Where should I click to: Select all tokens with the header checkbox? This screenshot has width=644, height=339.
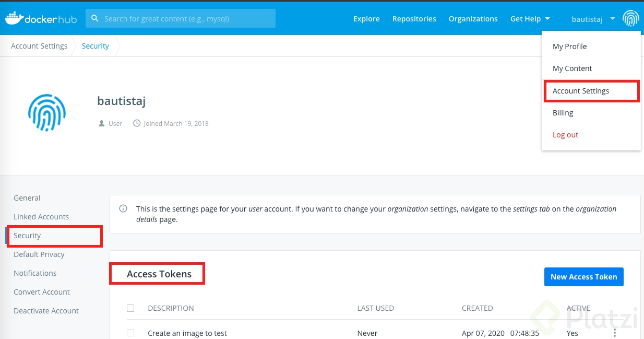(130, 308)
